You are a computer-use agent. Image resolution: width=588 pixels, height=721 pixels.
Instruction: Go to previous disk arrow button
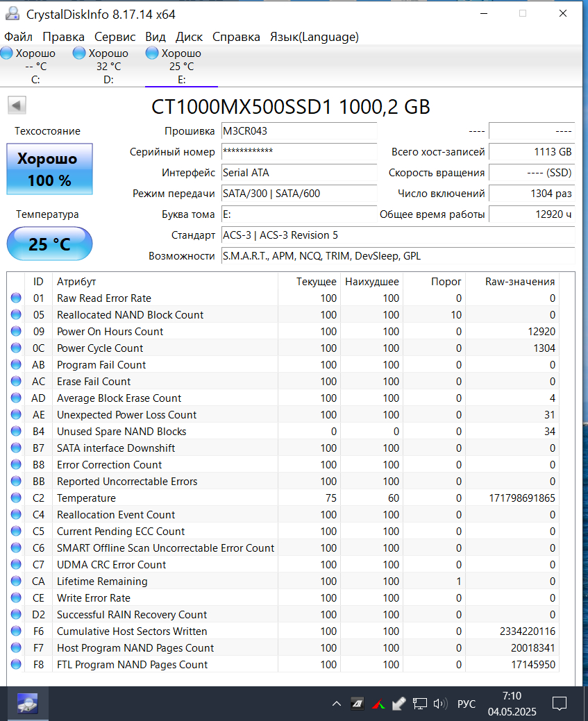[x=17, y=105]
